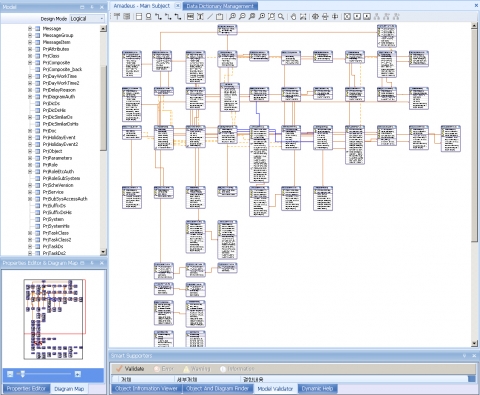Image resolution: width=480 pixels, height=395 pixels.
Task: Open the Object And Diagram Finder tab
Action: tap(217, 389)
